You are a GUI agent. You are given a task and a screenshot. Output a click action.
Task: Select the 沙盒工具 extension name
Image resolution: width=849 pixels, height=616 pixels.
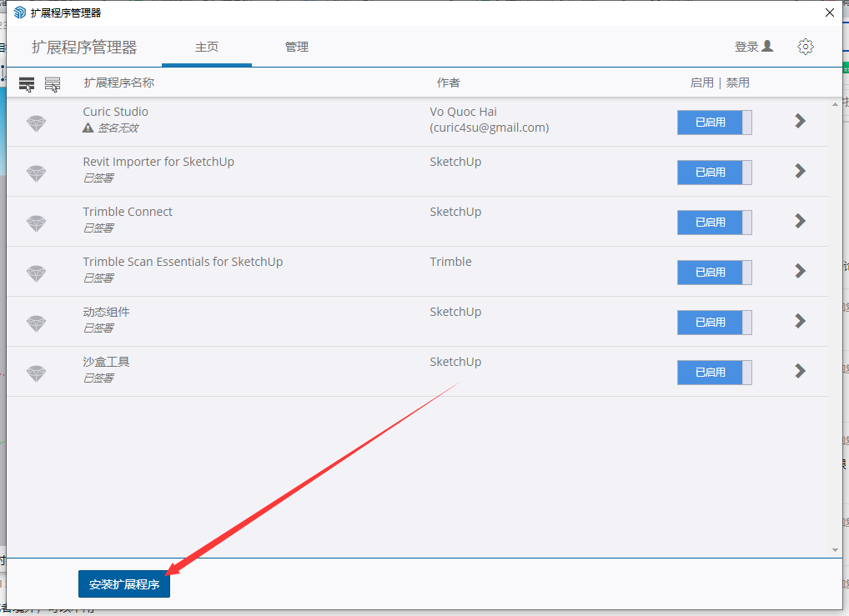(106, 362)
